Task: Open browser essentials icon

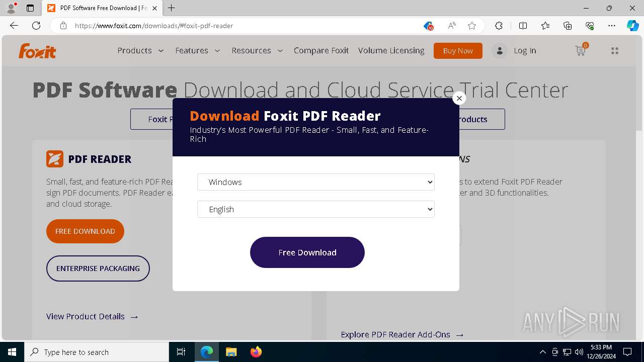Action: point(590,26)
